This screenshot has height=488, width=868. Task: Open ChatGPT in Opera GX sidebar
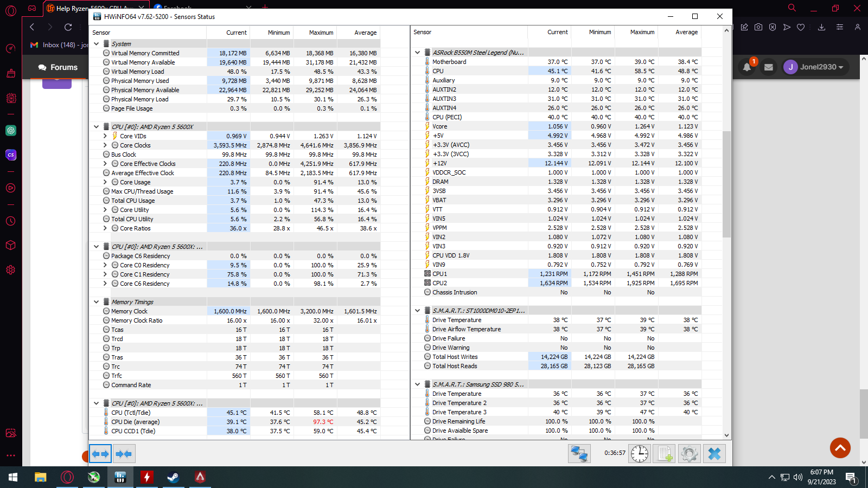coord(11,130)
